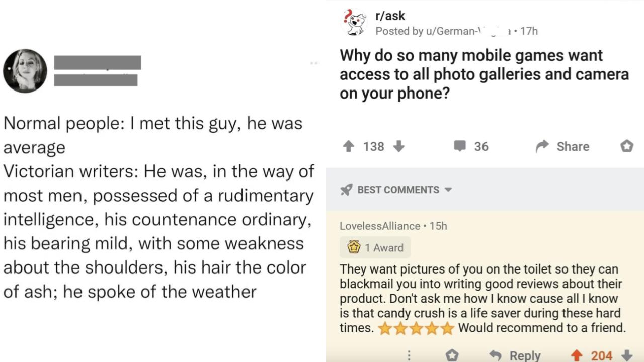Click the curved reply arrow icon

495,355
